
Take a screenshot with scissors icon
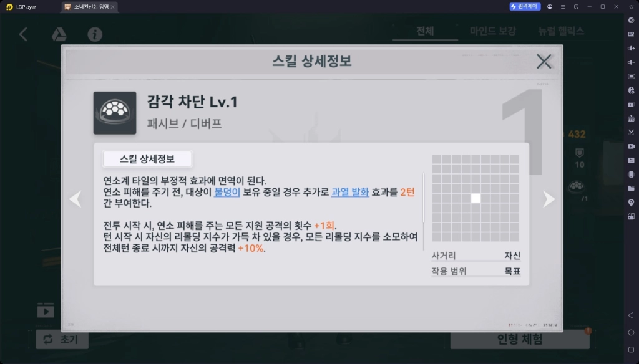[x=631, y=132]
